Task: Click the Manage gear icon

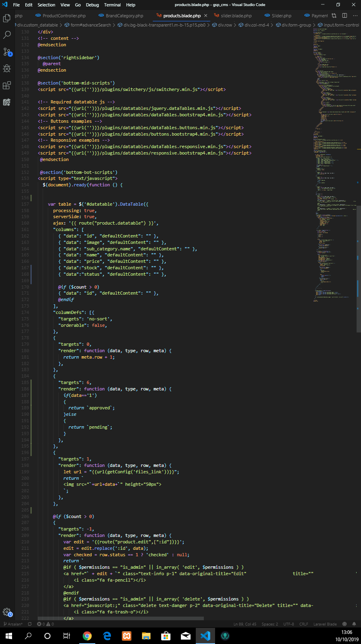Action: (7, 612)
